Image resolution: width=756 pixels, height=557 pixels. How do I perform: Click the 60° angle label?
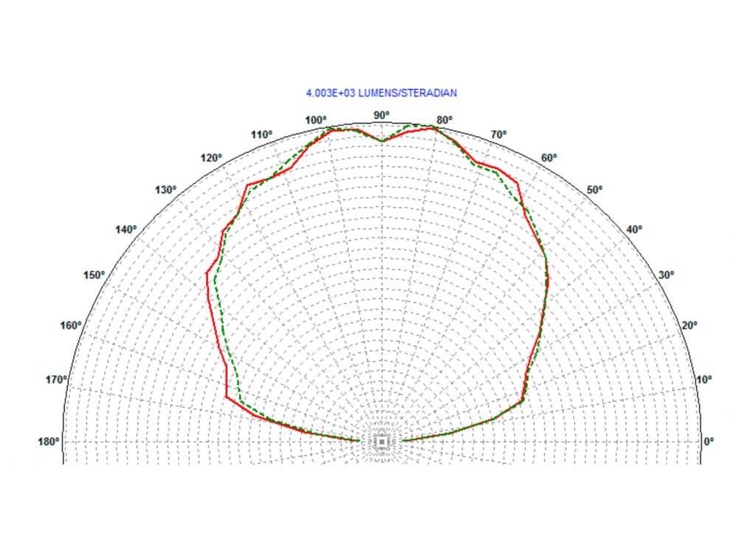point(549,158)
